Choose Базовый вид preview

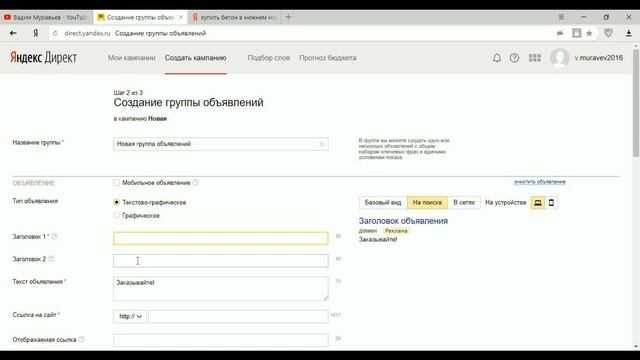click(383, 202)
